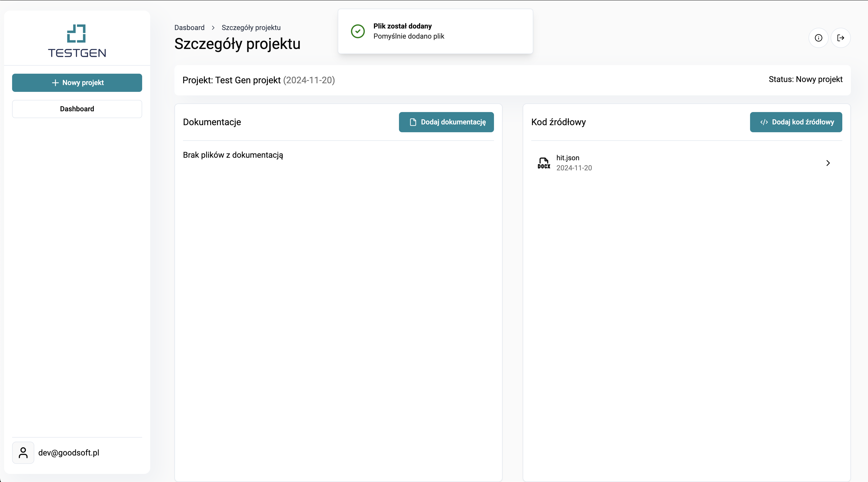Create a new project via Nowy projekt
The height and width of the screenshot is (482, 868).
[77, 83]
